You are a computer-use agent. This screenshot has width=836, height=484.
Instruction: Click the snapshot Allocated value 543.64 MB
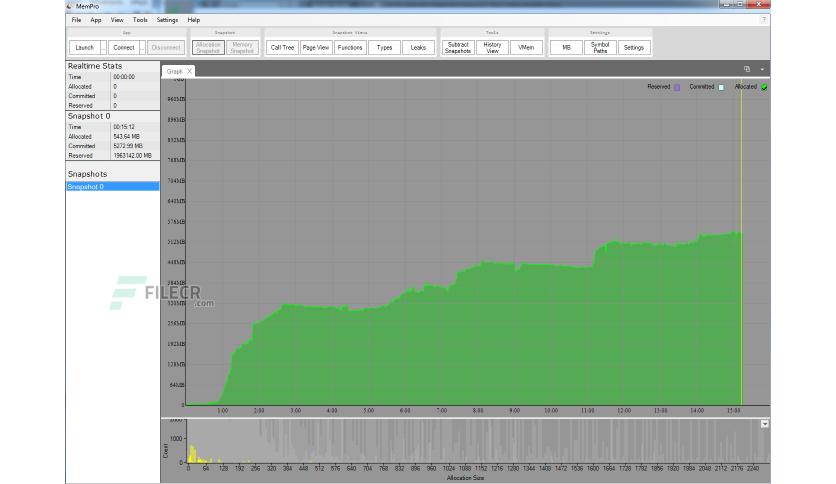(126, 136)
